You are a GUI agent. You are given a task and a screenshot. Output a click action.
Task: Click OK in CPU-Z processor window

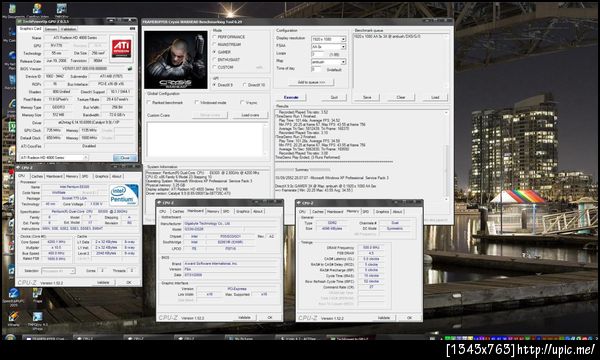[129, 282]
